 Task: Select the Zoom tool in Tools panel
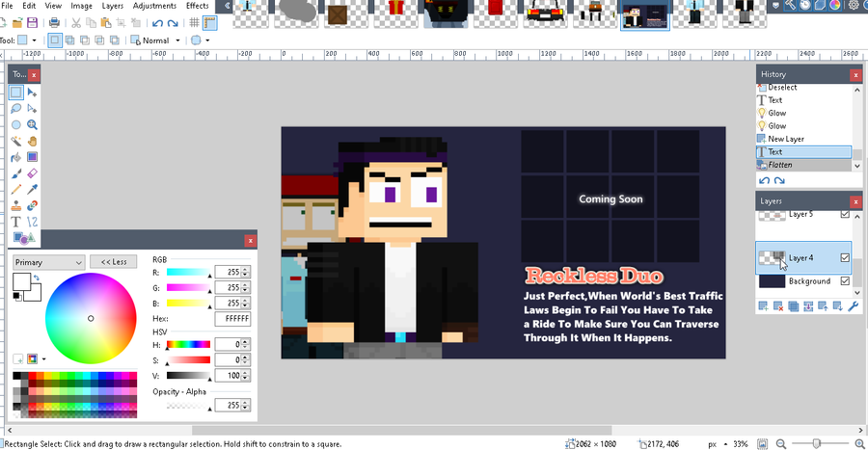(x=32, y=125)
